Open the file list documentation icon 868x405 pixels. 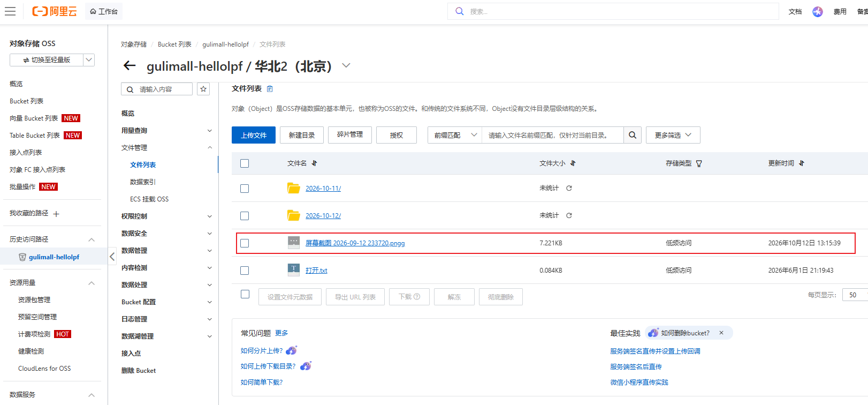(x=270, y=89)
